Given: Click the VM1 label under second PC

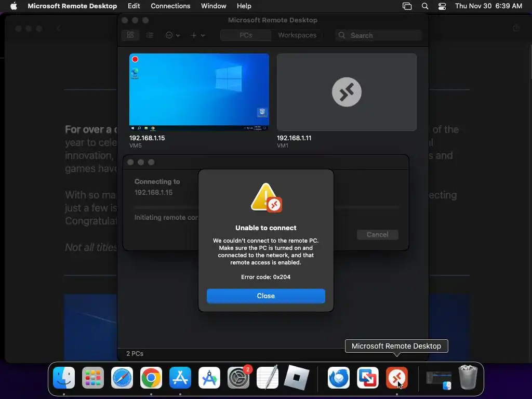Looking at the screenshot, I should 283,145.
